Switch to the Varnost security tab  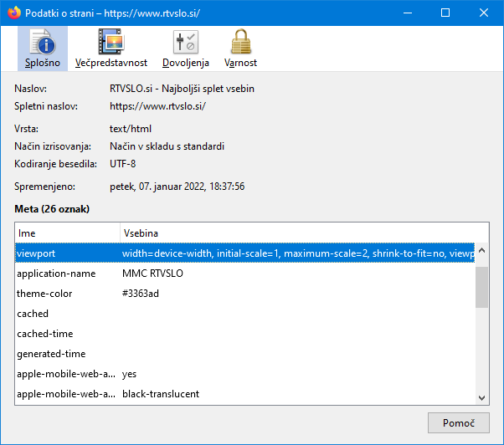click(240, 49)
